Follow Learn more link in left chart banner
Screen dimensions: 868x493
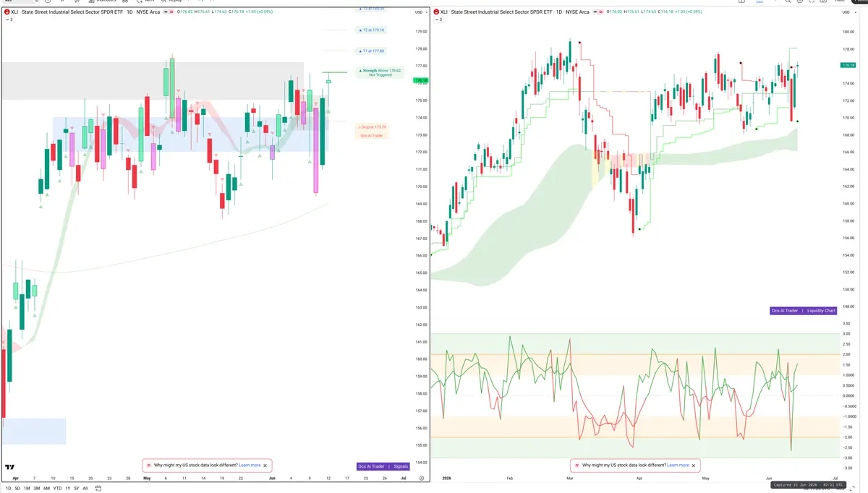(250, 466)
